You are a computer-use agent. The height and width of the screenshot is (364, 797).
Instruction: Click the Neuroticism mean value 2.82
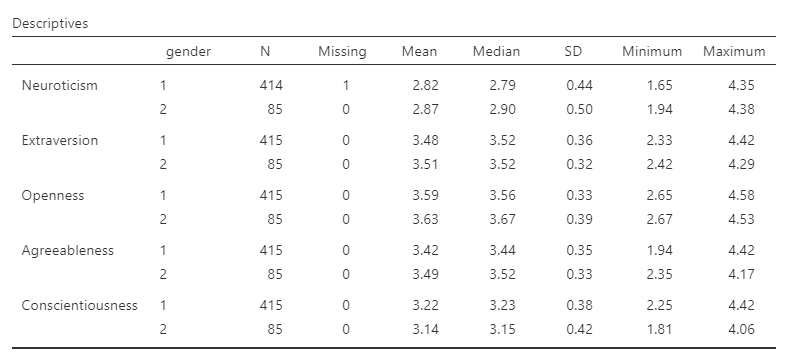click(x=425, y=85)
